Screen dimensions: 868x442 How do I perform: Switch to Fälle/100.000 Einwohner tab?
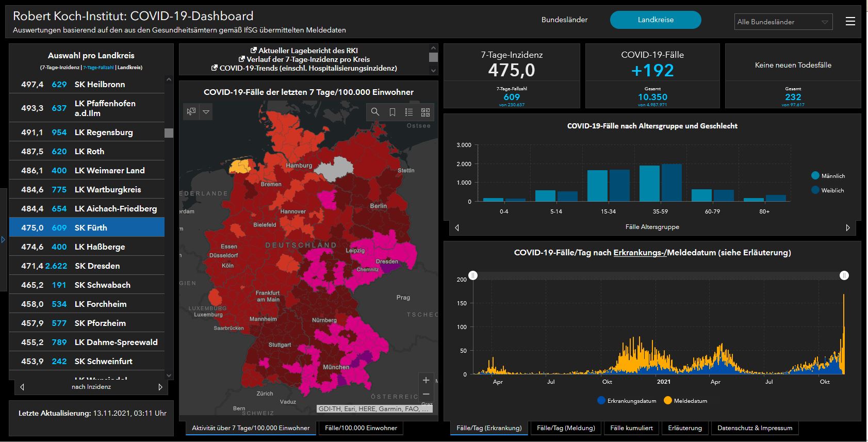361,428
